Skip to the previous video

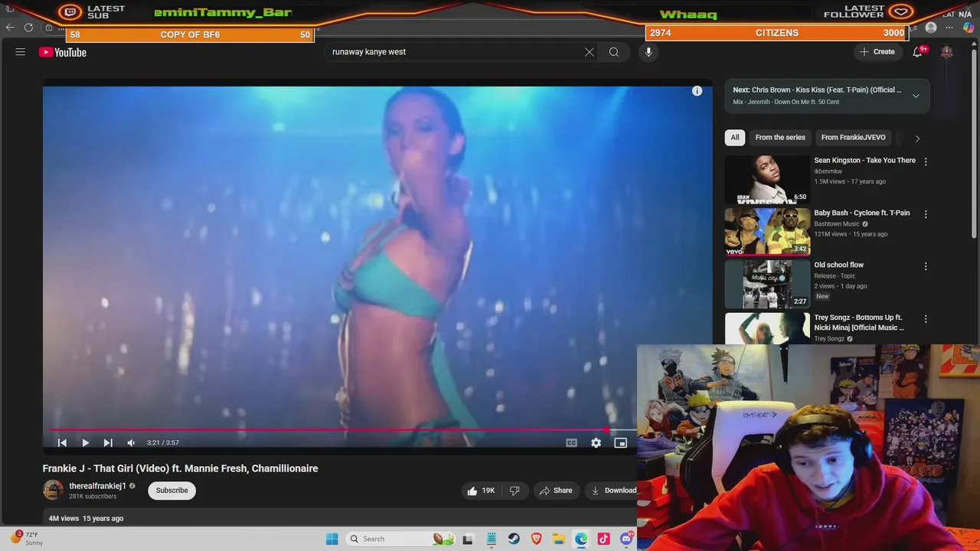point(63,442)
